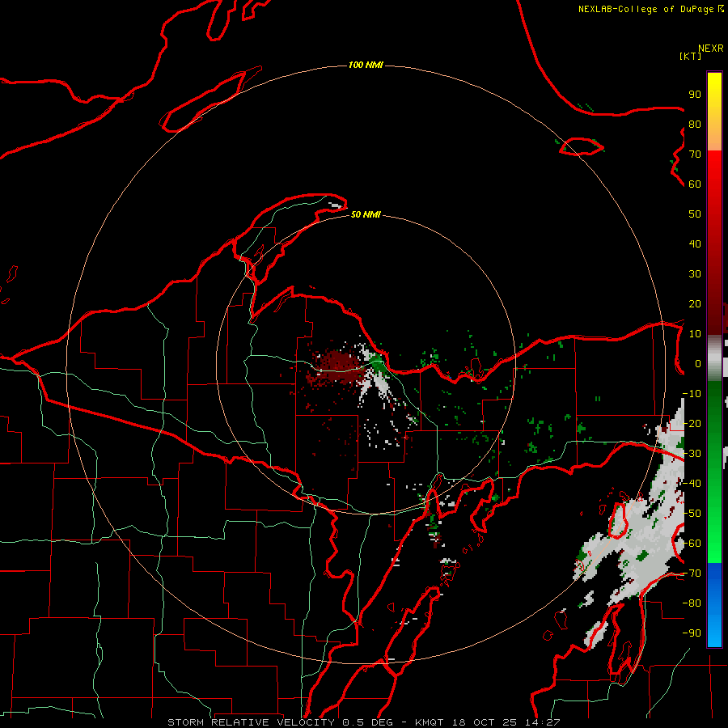Click the scale value 50
The height and width of the screenshot is (728, 728).
695,214
